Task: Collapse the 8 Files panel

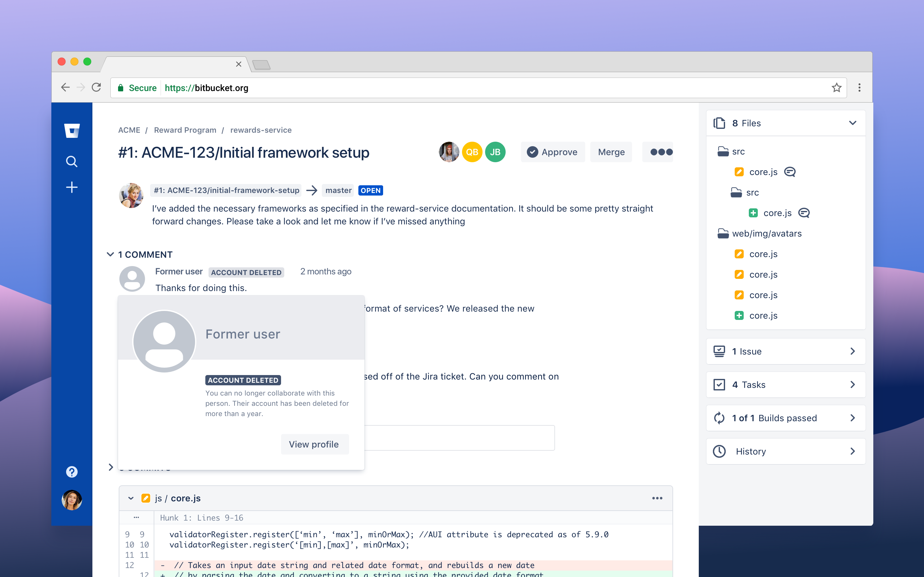Action: click(852, 123)
